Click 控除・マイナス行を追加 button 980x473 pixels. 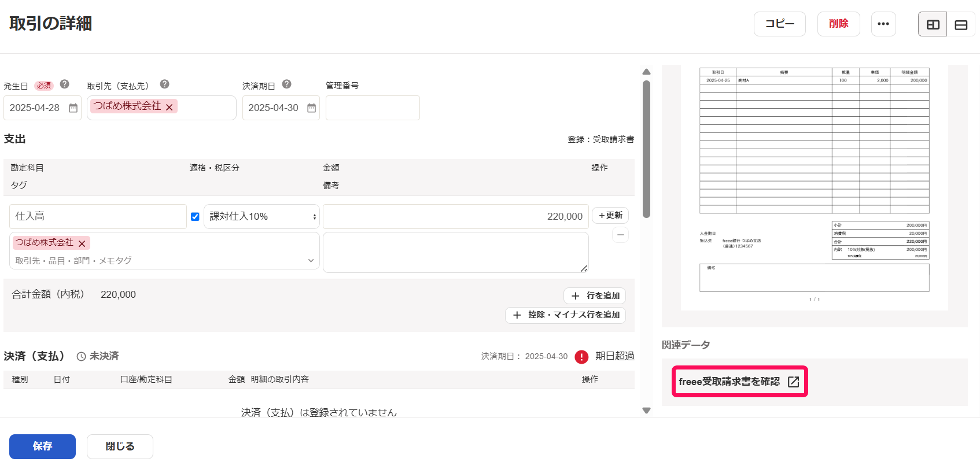[x=565, y=315]
